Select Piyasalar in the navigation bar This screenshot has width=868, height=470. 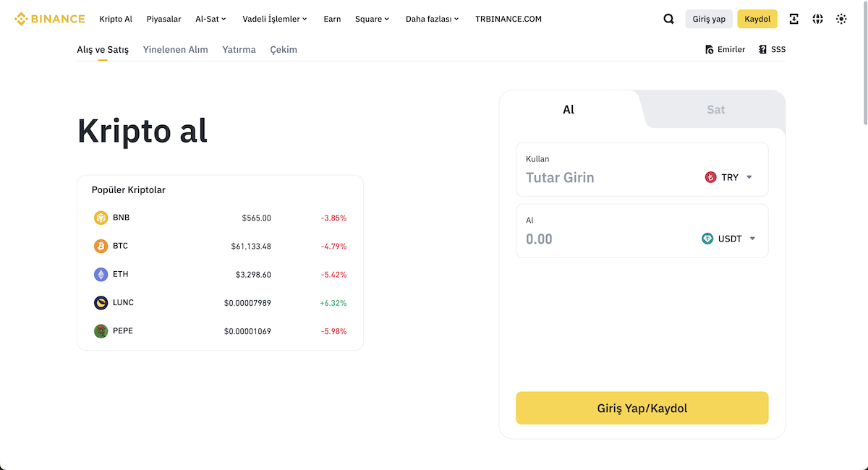click(163, 19)
